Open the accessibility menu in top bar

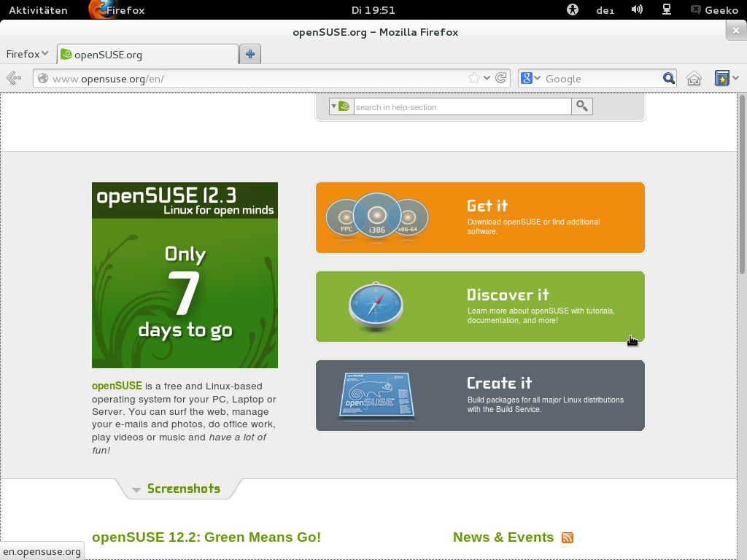pos(572,9)
